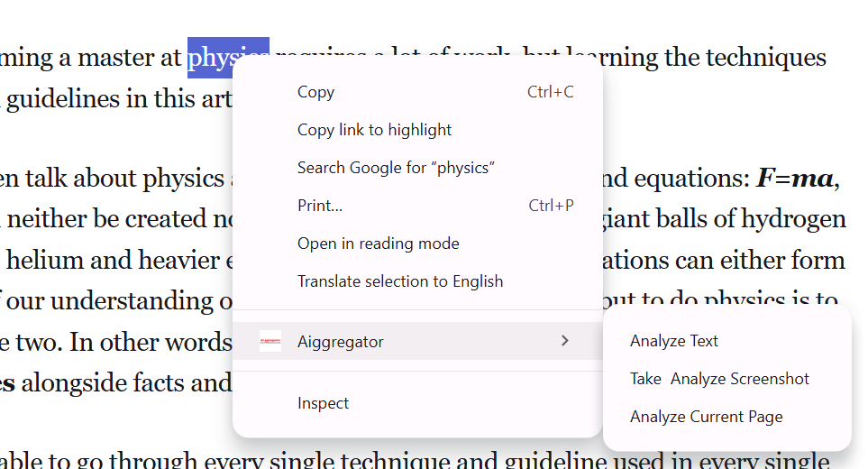Click the word "helium" in the article
868x469 pixels.
click(36, 261)
